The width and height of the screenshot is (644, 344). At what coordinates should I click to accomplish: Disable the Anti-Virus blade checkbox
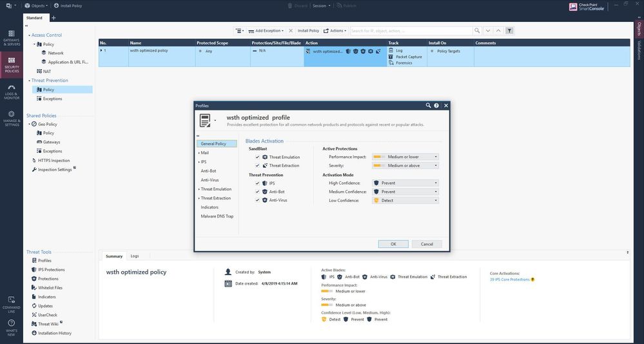tap(258, 200)
